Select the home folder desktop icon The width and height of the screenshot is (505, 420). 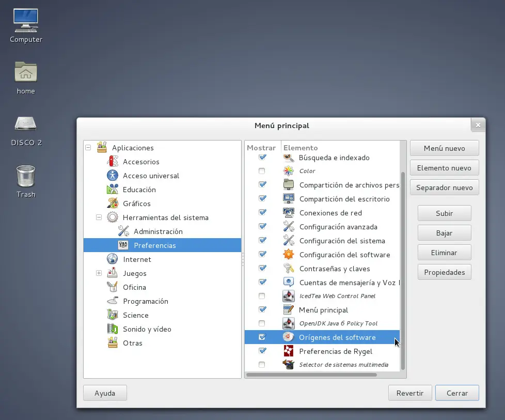tap(26, 77)
